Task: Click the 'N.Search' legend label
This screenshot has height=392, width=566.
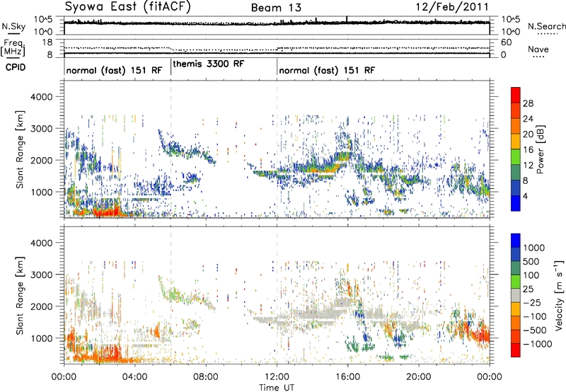Action: coord(547,26)
